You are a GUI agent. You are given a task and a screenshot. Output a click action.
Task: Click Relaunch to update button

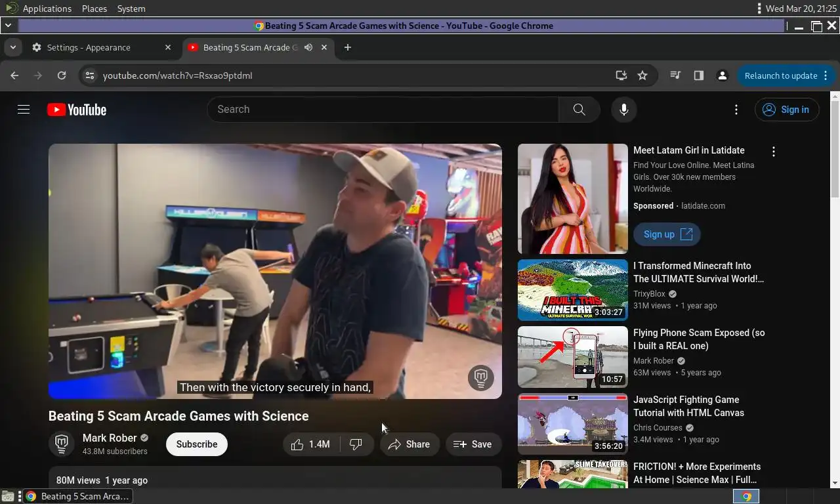[x=786, y=75]
